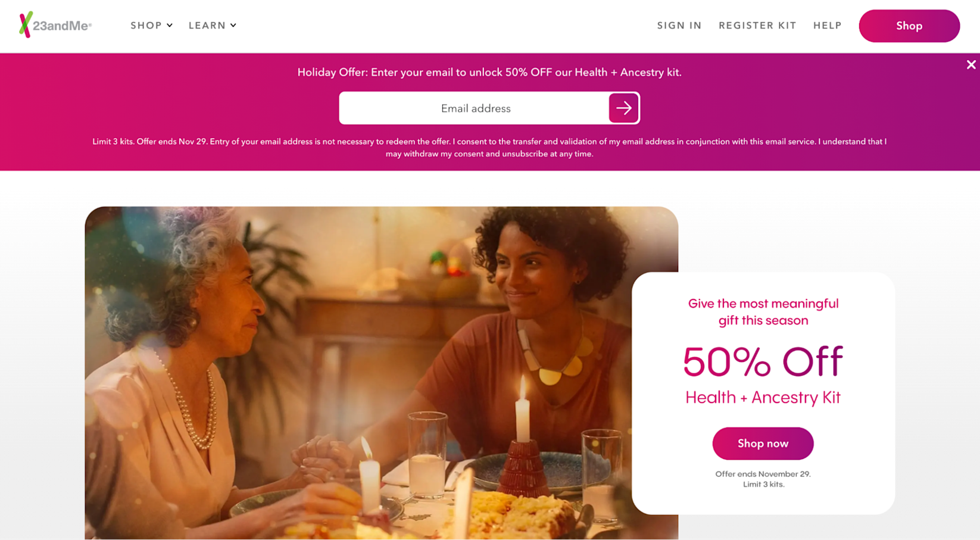Click the holiday dinner hero image
The image size is (980, 540).
(381, 373)
